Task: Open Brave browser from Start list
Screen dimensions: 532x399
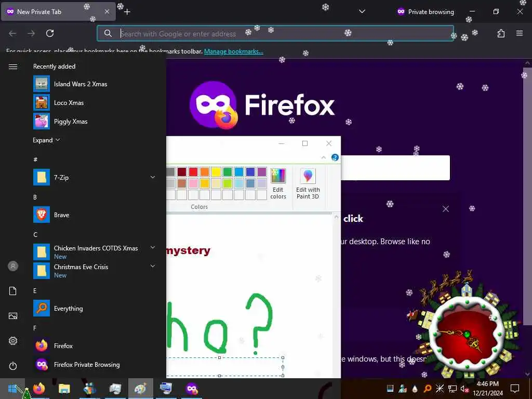Action: coord(42,215)
